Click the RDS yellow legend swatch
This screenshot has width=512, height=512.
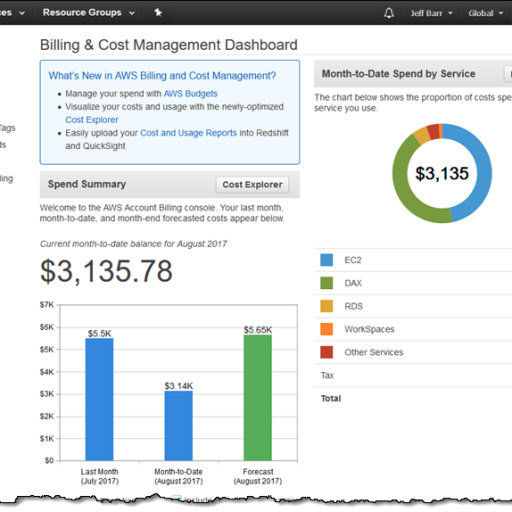pyautogui.click(x=326, y=306)
